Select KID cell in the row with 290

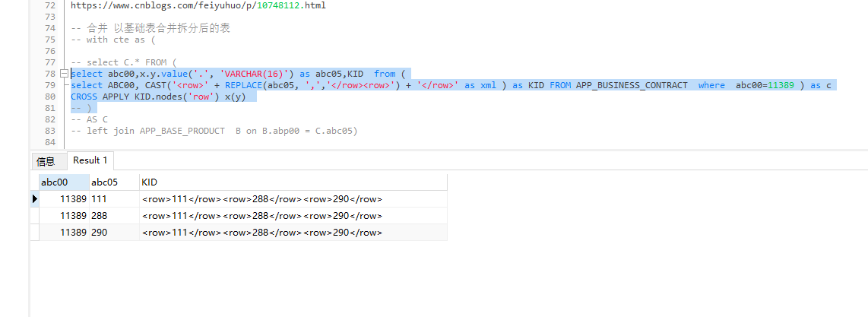[x=293, y=233]
